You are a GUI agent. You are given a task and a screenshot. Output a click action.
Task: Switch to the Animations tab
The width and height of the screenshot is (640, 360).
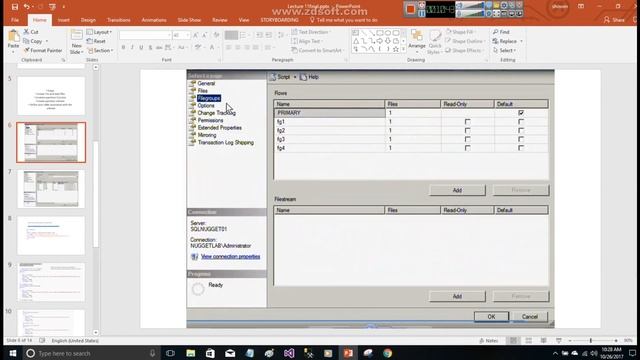click(154, 20)
